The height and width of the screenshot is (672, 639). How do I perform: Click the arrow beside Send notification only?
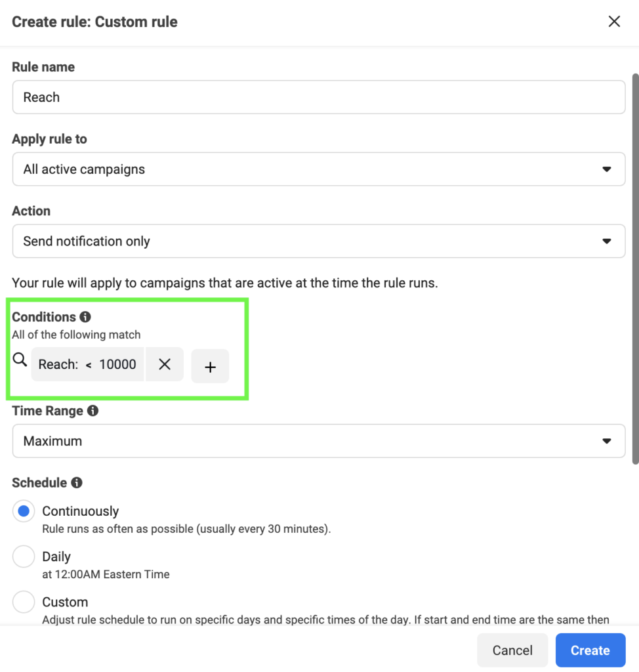(x=606, y=241)
